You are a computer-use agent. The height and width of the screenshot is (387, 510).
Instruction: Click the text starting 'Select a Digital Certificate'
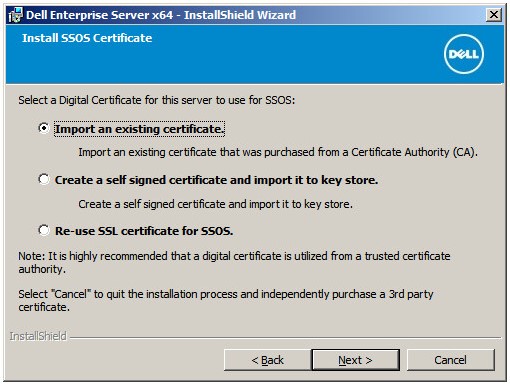tap(157, 100)
